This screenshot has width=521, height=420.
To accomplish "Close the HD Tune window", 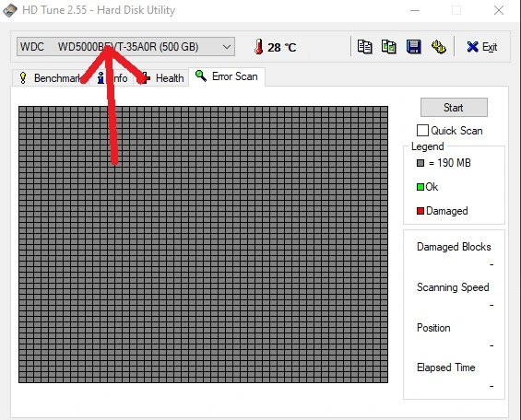I will 499,10.
